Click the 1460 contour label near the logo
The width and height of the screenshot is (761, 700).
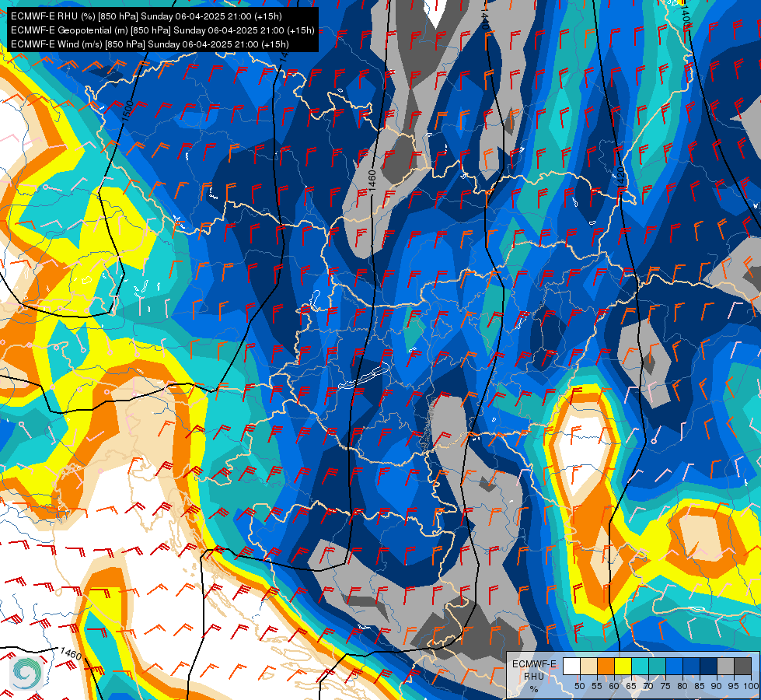pyautogui.click(x=71, y=654)
